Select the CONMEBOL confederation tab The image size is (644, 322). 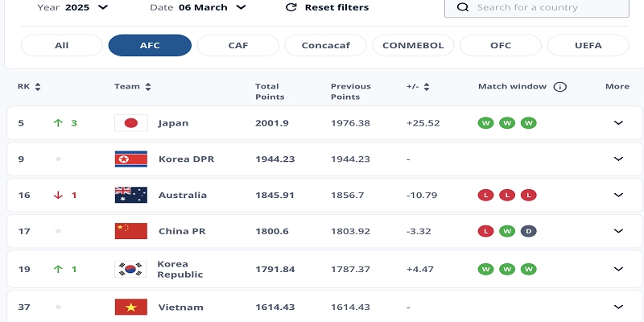pyautogui.click(x=413, y=45)
